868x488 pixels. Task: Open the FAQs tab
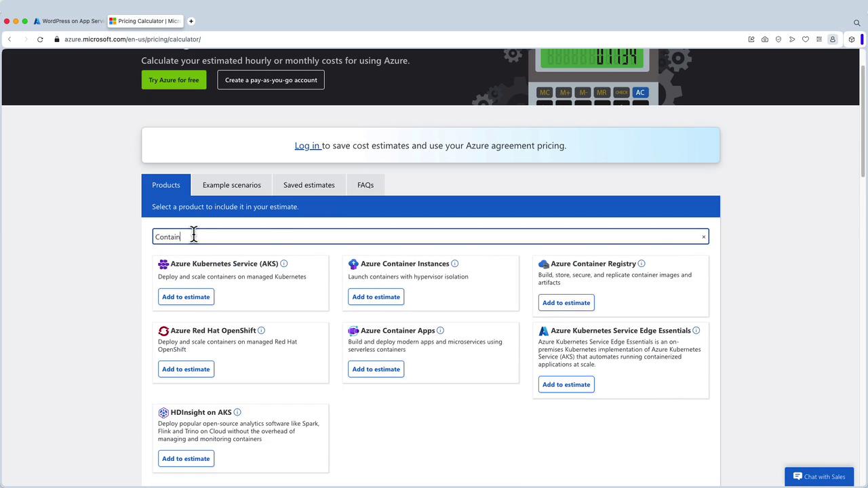[366, 185]
